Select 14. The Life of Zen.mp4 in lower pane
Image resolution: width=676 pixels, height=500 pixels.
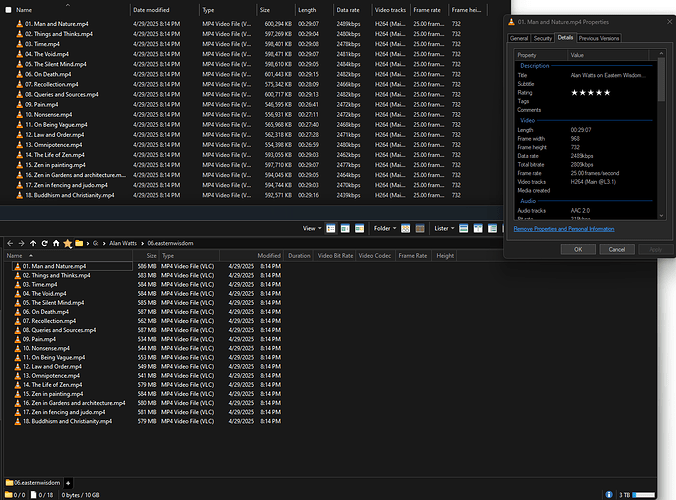pyautogui.click(x=53, y=385)
